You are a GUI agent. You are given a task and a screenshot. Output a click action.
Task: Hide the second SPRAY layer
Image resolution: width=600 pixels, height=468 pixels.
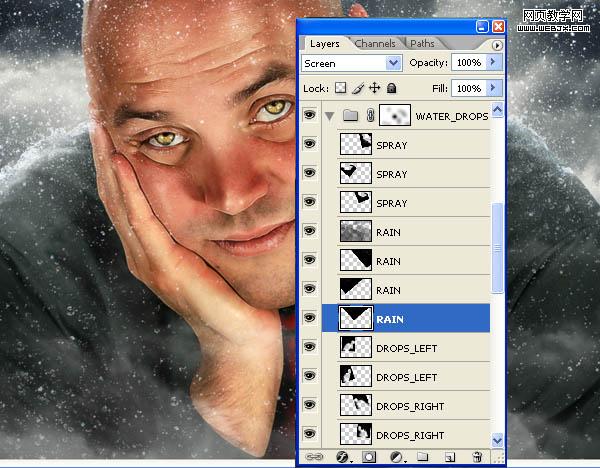coord(310,173)
